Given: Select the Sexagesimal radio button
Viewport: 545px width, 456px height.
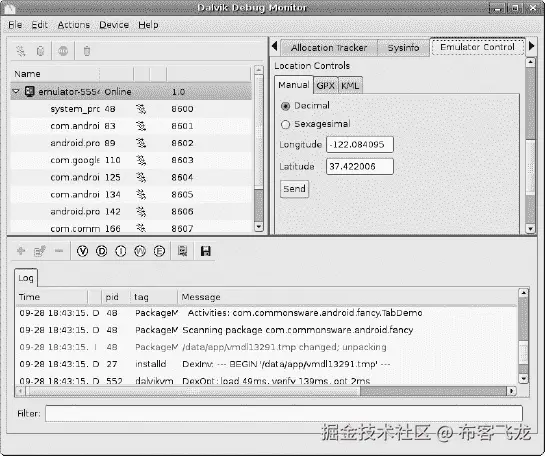Looking at the screenshot, I should pyautogui.click(x=285, y=124).
